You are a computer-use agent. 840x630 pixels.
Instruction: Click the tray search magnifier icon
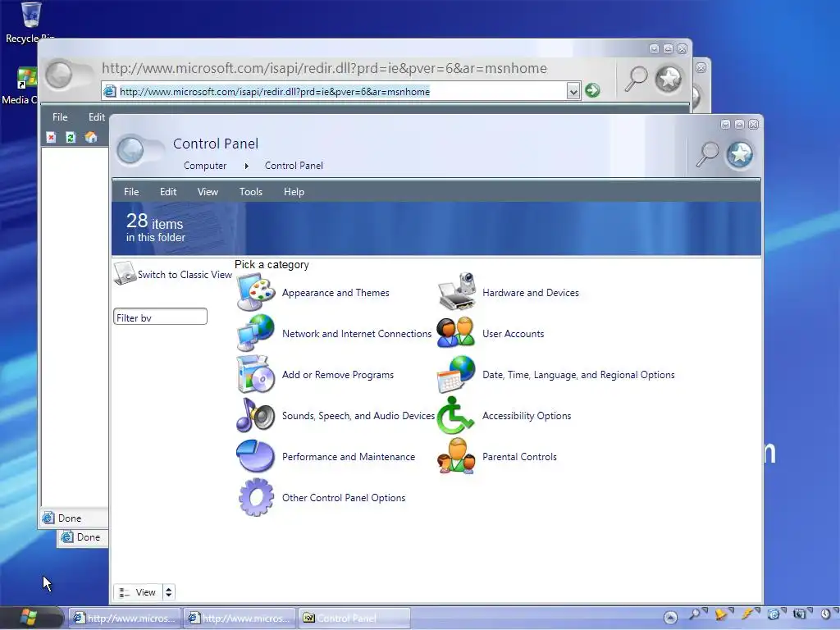pos(696,614)
